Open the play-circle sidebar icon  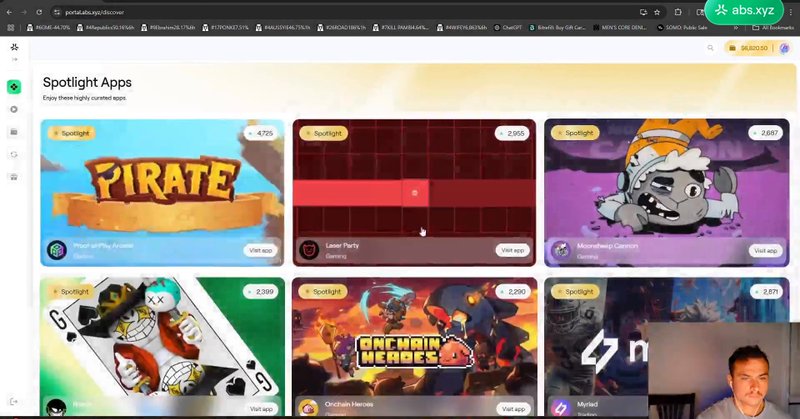(x=14, y=109)
